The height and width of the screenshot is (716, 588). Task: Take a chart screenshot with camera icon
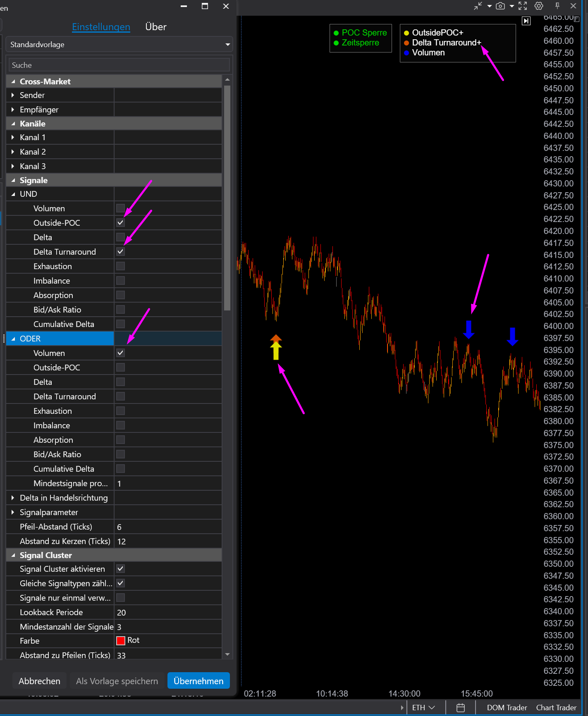point(500,6)
